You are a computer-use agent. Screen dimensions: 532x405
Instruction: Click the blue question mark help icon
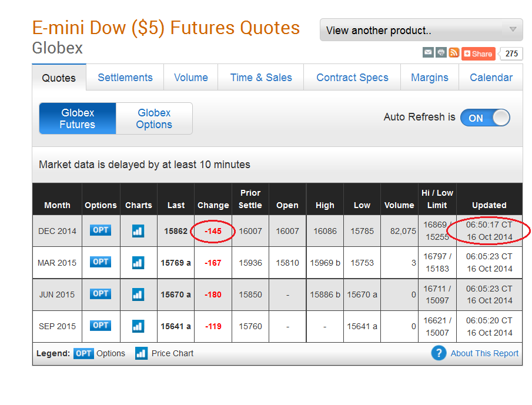[x=439, y=353]
